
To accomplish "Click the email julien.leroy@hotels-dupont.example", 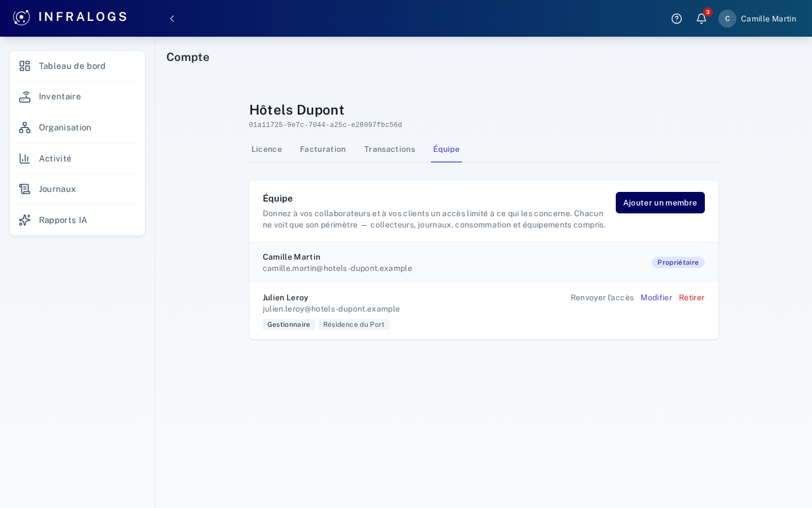I will coord(331,309).
